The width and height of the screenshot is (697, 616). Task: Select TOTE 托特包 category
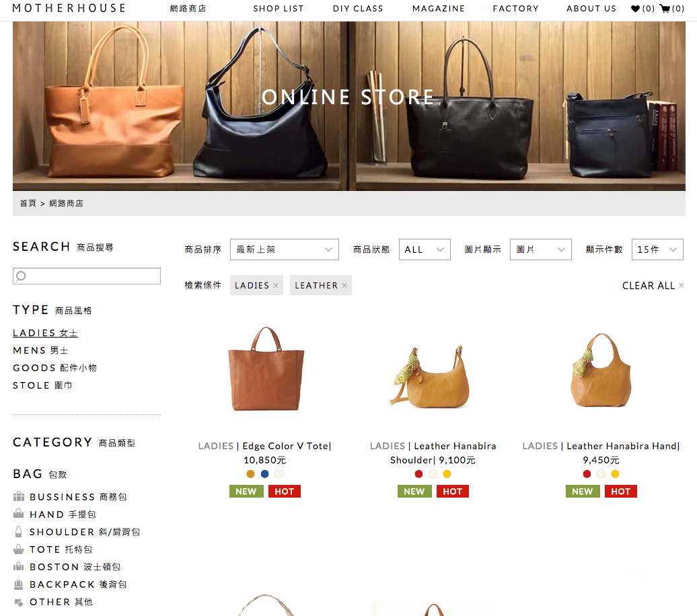click(61, 549)
